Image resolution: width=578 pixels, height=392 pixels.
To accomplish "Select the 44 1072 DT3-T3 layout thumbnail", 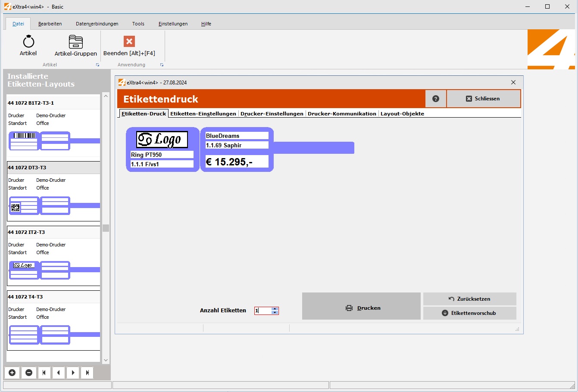I will click(39, 205).
